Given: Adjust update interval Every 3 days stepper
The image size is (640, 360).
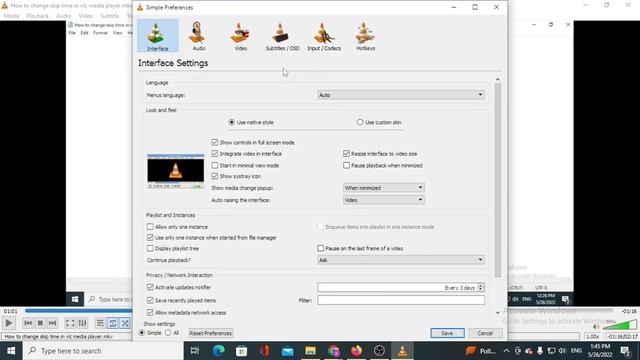Looking at the screenshot, I should coord(481,287).
